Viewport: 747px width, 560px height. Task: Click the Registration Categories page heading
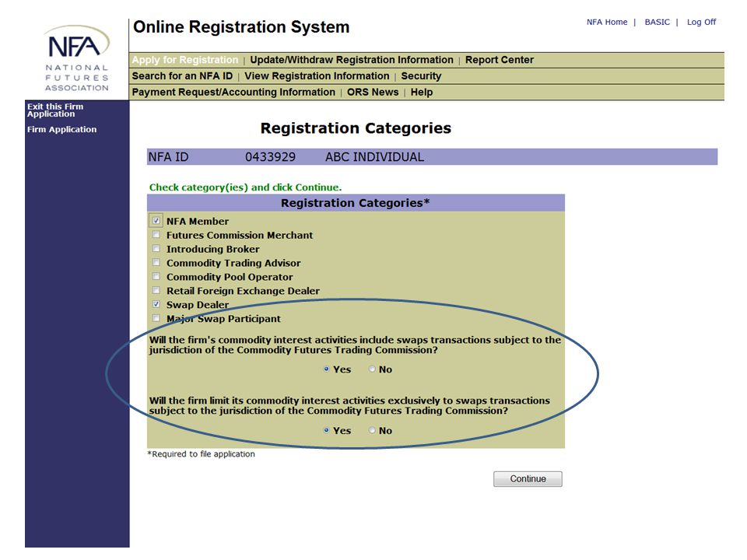point(356,128)
